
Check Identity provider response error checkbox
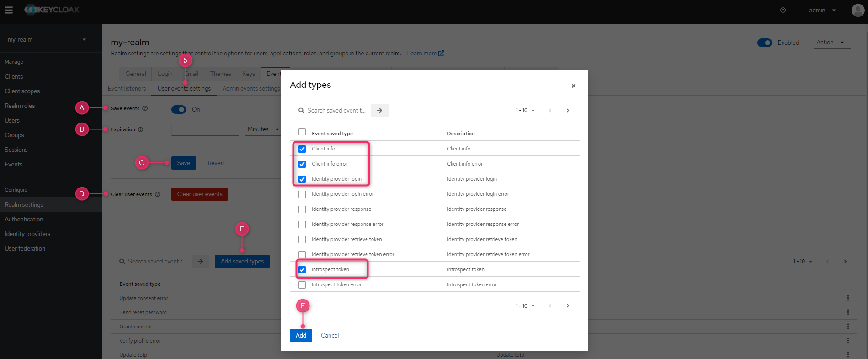(x=302, y=225)
